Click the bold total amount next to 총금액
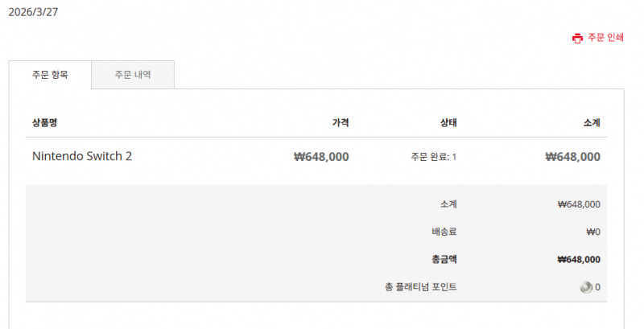Image resolution: width=644 pixels, height=329 pixels. click(578, 259)
